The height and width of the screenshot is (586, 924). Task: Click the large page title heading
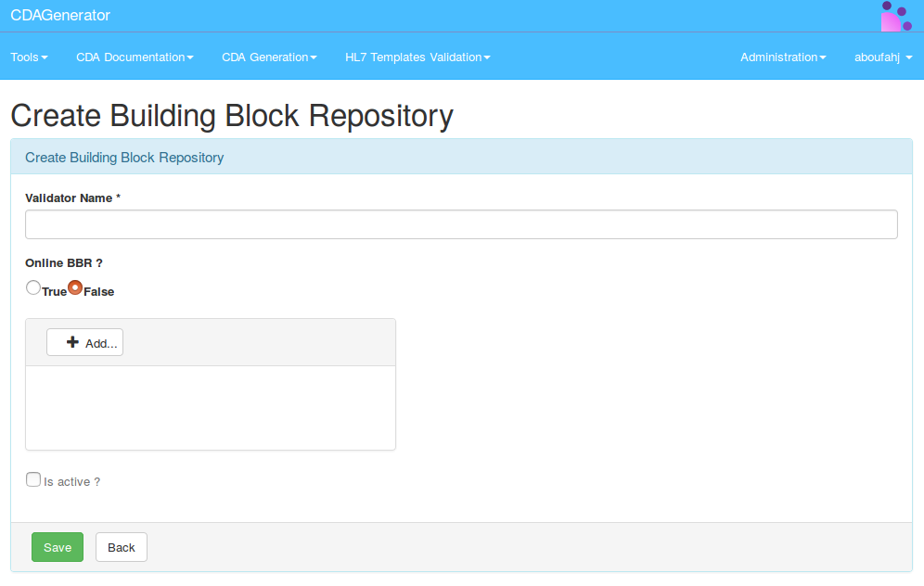232,116
